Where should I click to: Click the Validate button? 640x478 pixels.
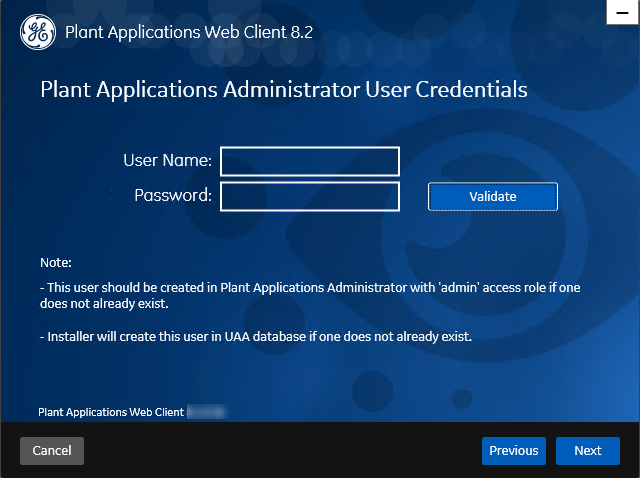tap(493, 197)
